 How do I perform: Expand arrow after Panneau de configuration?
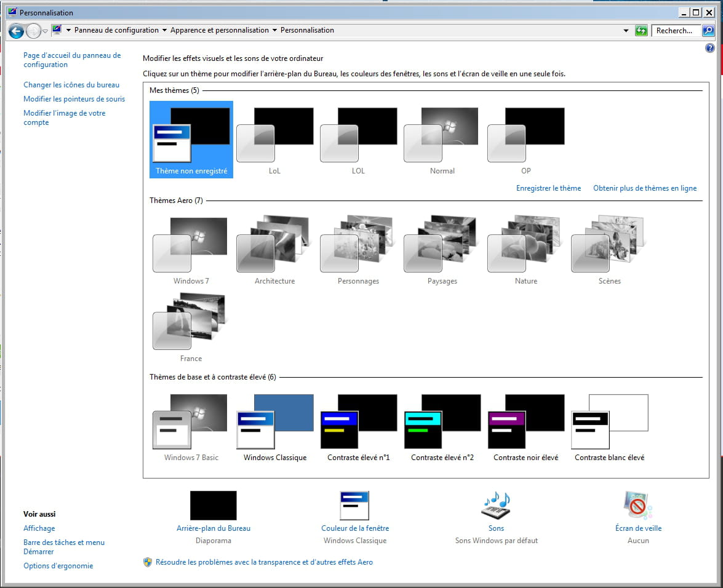(x=164, y=30)
